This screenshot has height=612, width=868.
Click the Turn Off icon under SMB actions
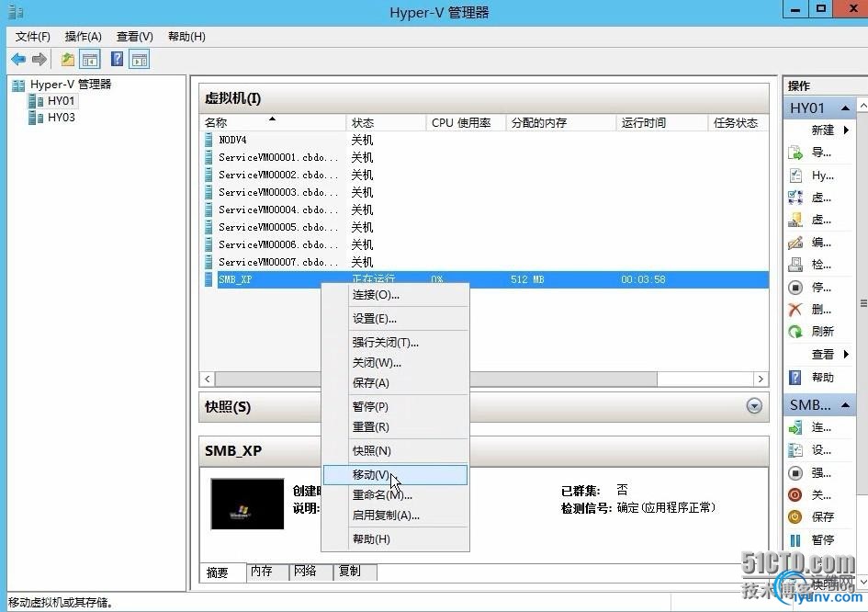795,473
